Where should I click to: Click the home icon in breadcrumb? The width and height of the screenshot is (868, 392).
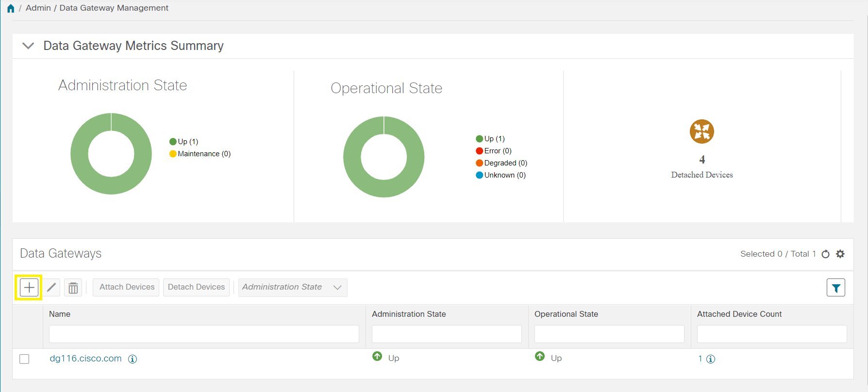point(11,8)
